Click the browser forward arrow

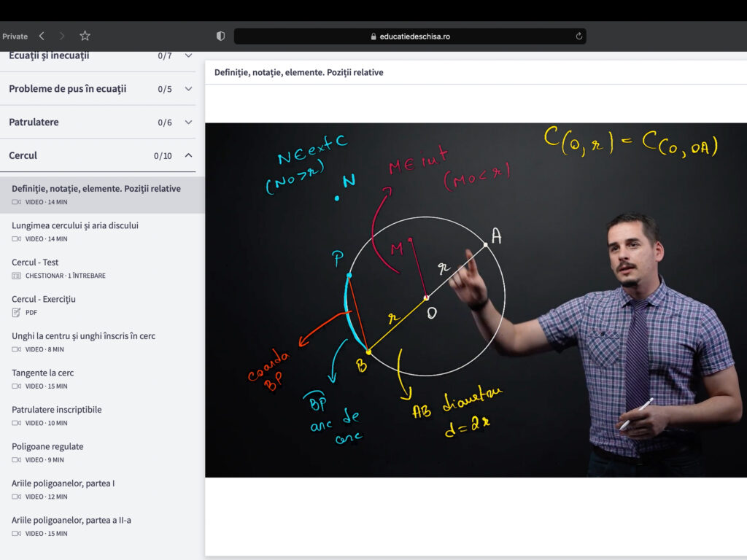pyautogui.click(x=62, y=36)
